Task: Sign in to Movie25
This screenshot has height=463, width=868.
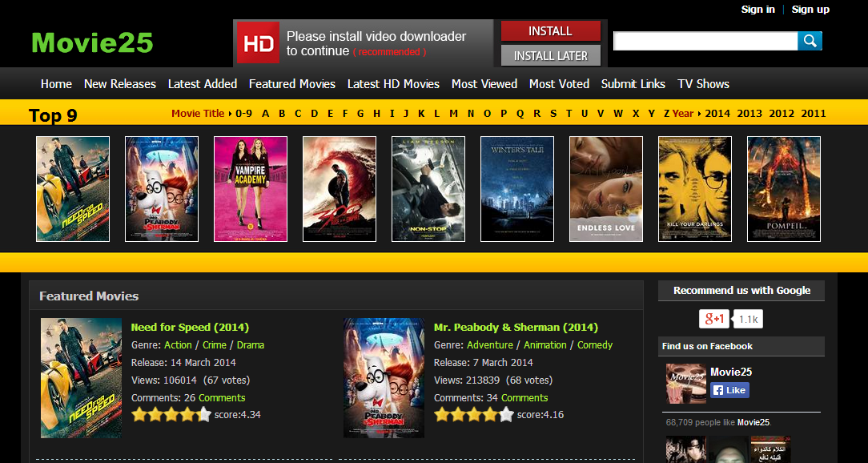Action: pos(757,10)
